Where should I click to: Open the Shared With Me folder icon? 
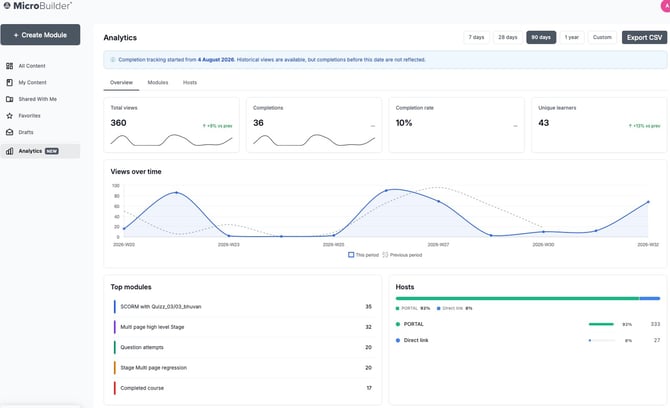coord(9,99)
